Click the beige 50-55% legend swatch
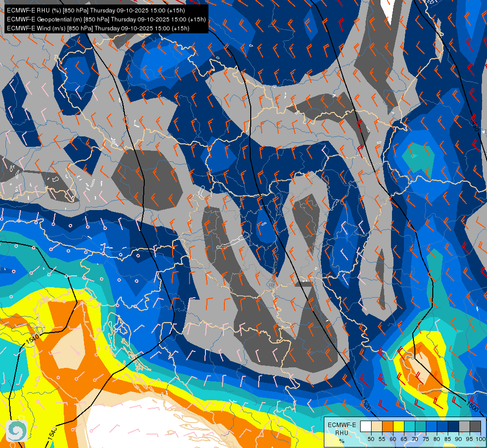The height and width of the screenshot is (448, 487). (x=377, y=426)
